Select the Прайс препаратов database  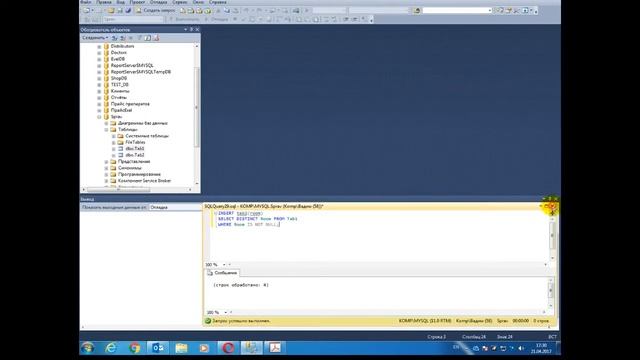(130, 104)
